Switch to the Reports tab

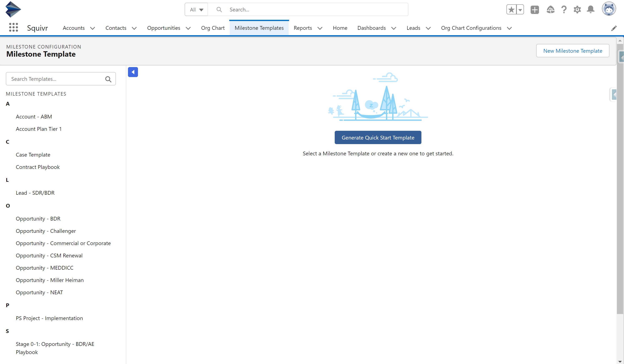coord(303,28)
